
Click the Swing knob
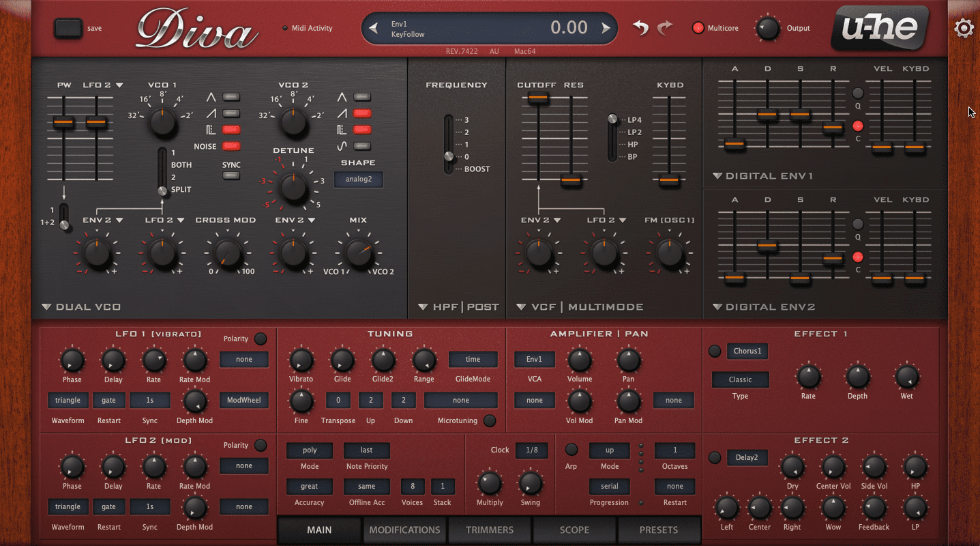(531, 484)
